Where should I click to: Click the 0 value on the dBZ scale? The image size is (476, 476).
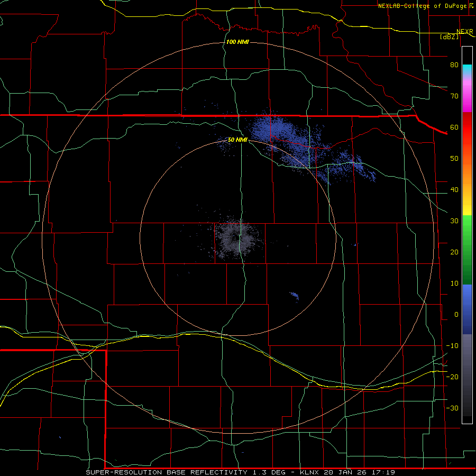click(456, 315)
